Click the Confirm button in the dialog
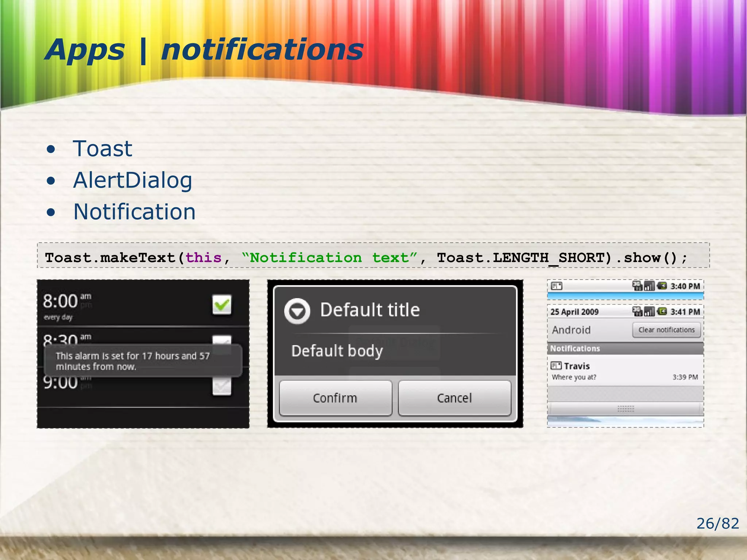 [336, 398]
